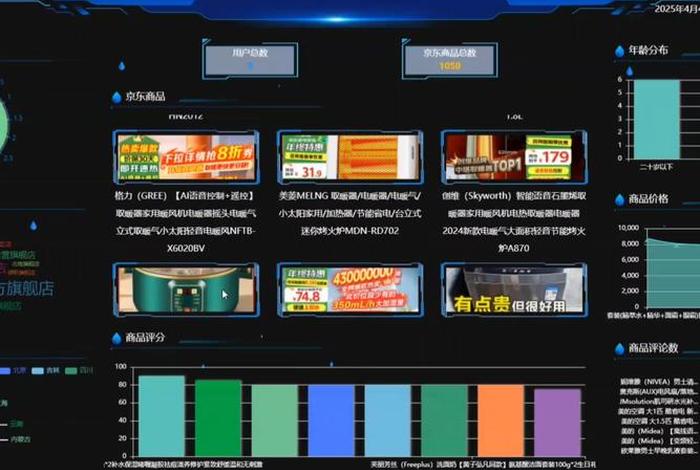Click the small droplet icon above the shop word cloud

coord(33,225)
